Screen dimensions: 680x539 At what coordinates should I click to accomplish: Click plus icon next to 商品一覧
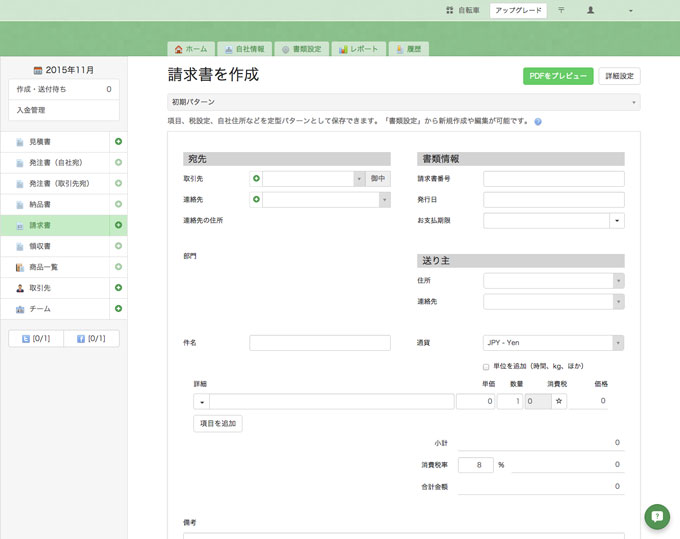pyautogui.click(x=118, y=267)
